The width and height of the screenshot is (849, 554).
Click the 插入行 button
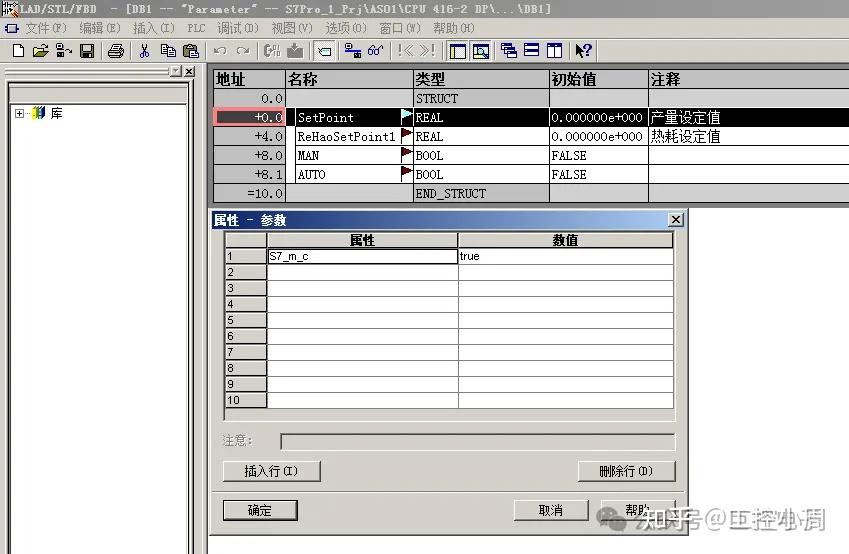(x=271, y=471)
